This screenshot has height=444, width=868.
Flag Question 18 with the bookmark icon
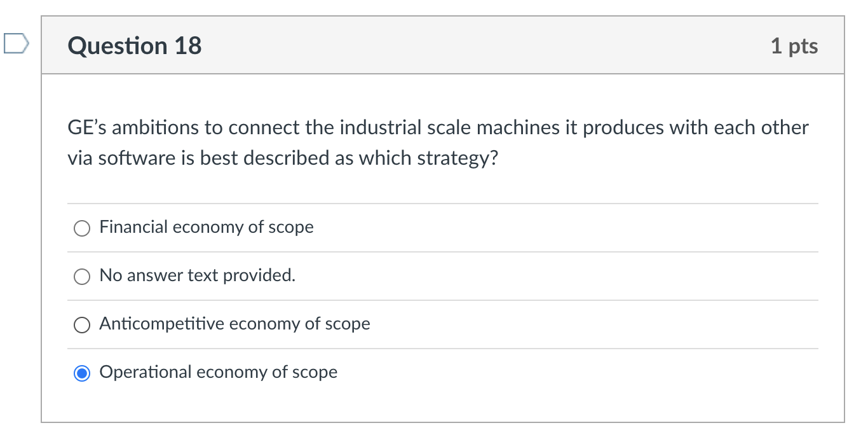click(x=15, y=44)
